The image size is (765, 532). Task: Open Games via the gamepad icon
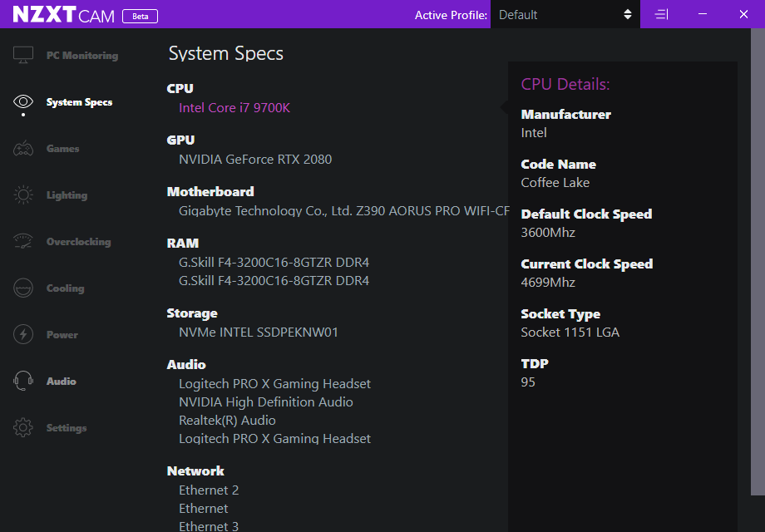coord(23,149)
